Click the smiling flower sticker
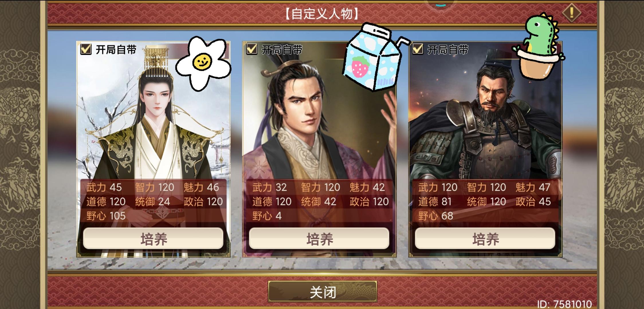644x309 pixels. coord(203,64)
